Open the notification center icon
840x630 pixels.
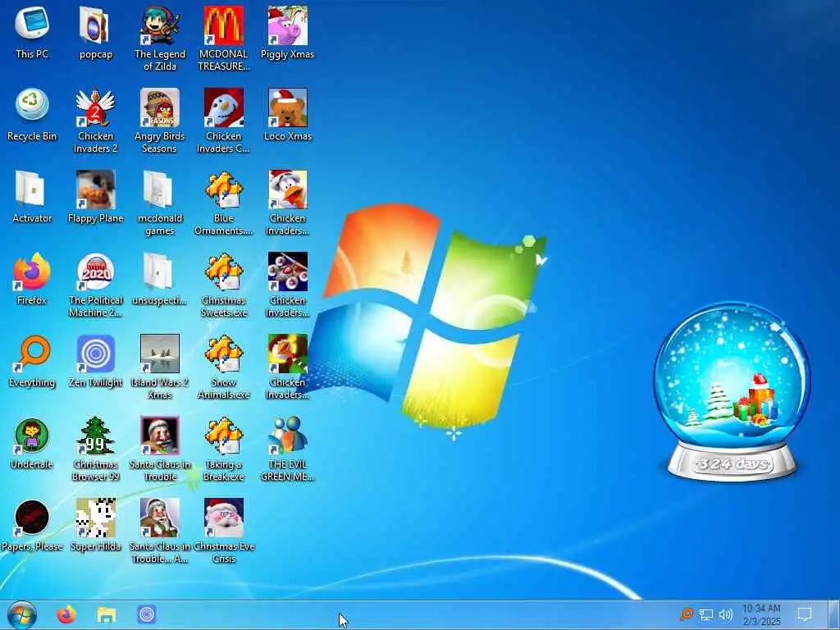click(805, 614)
